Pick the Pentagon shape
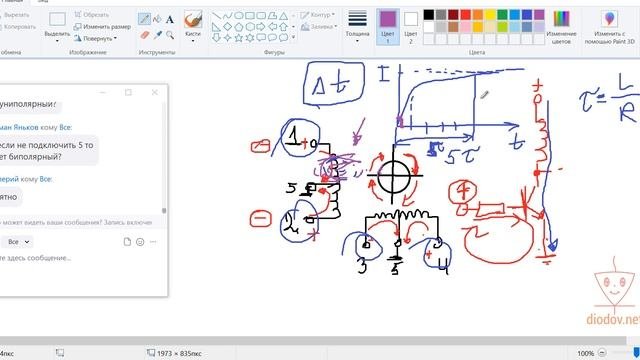Screen dimensions: 640x360 coord(239,27)
